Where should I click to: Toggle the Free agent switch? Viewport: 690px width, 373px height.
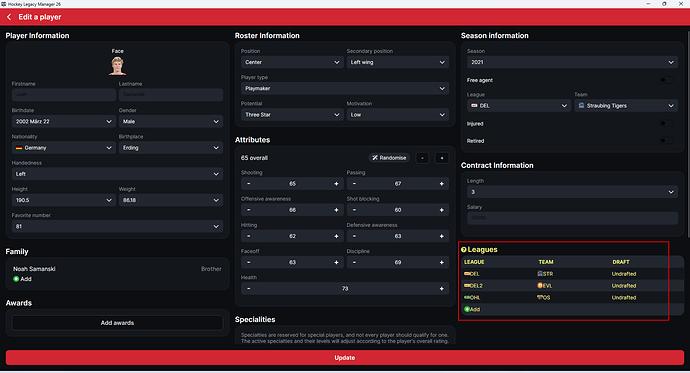click(x=667, y=80)
